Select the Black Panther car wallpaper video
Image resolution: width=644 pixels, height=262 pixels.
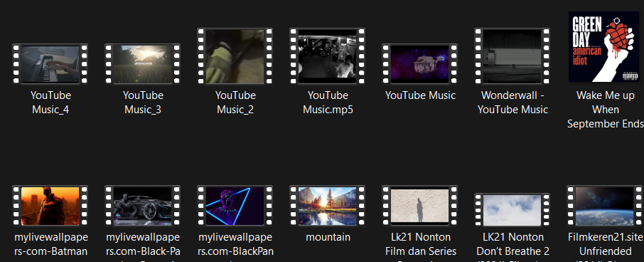142,206
